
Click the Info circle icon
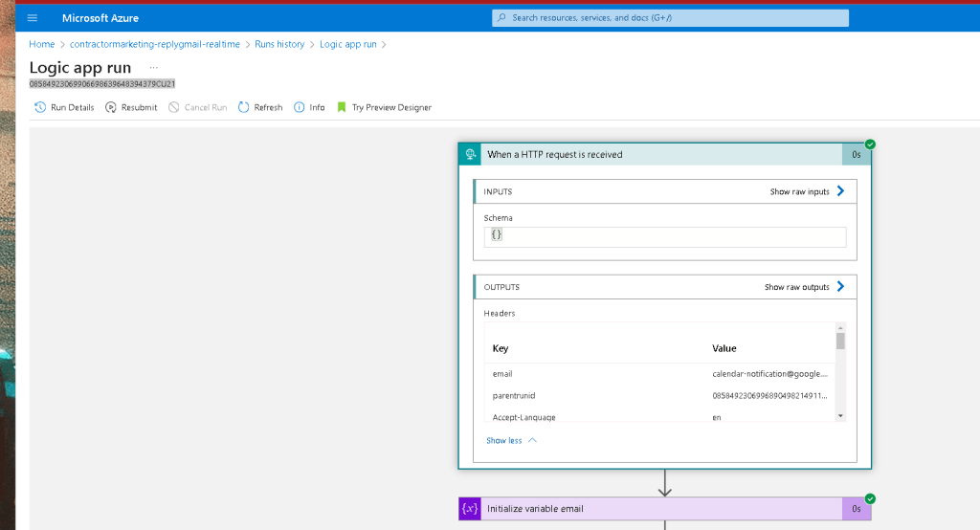(x=300, y=107)
